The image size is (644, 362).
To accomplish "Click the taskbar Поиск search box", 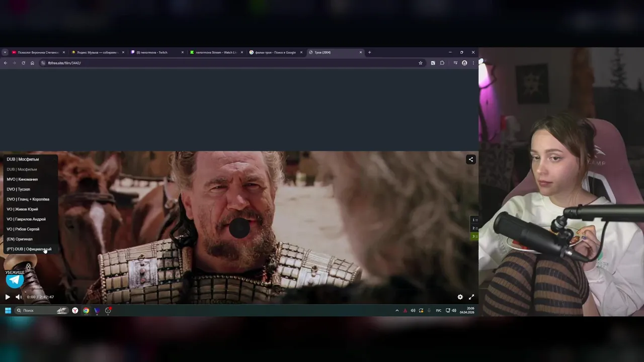I will [x=42, y=311].
